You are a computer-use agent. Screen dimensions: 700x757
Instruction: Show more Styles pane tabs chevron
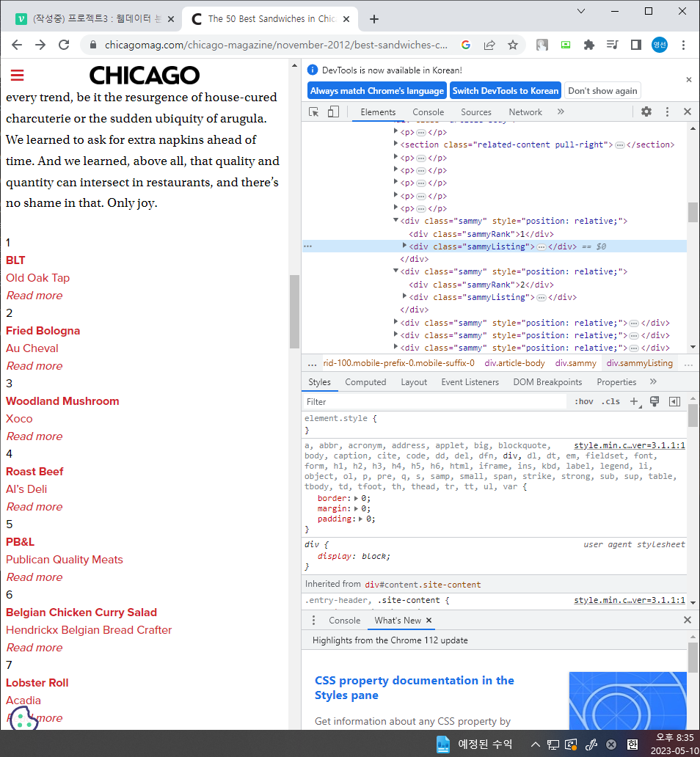tap(653, 381)
